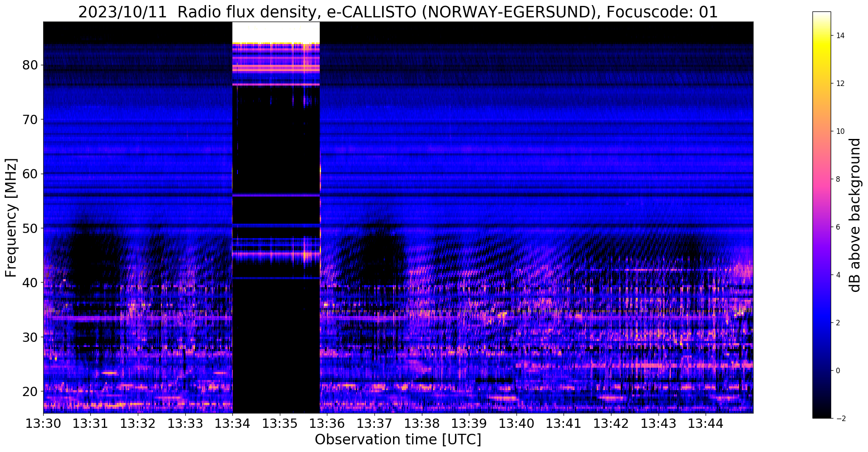Click the 13:40 time tick label
The width and height of the screenshot is (868, 452).
516,423
